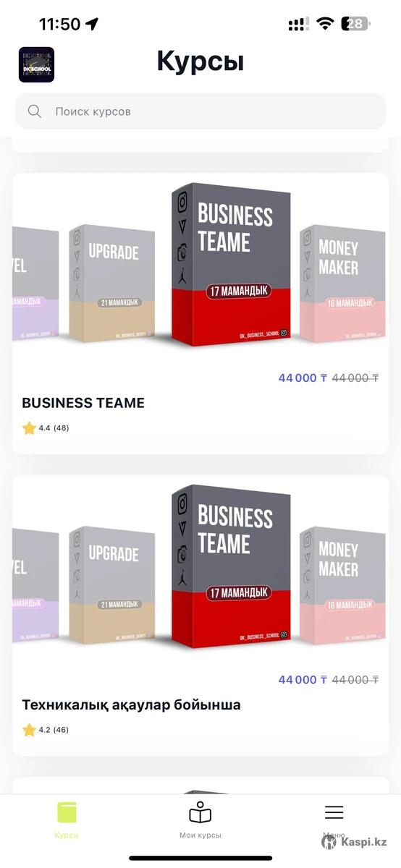Tap the Wi-Fi status icon
This screenshot has width=401, height=868.
[x=325, y=24]
